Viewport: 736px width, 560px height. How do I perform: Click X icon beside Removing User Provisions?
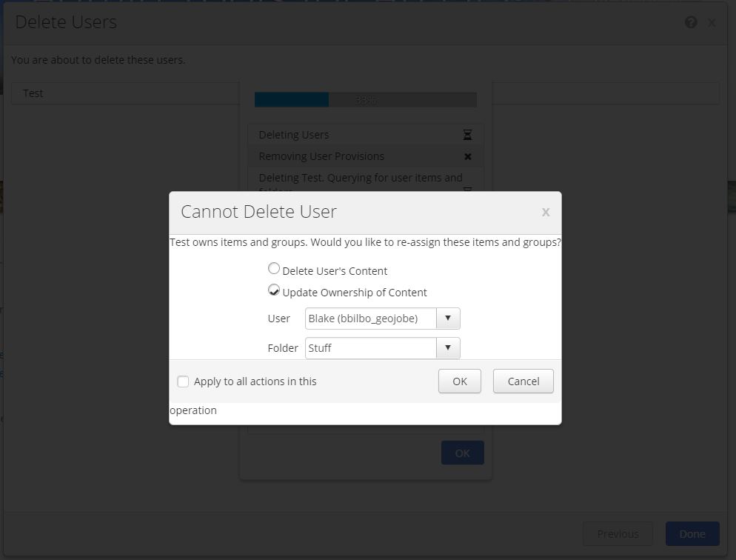[x=467, y=156]
